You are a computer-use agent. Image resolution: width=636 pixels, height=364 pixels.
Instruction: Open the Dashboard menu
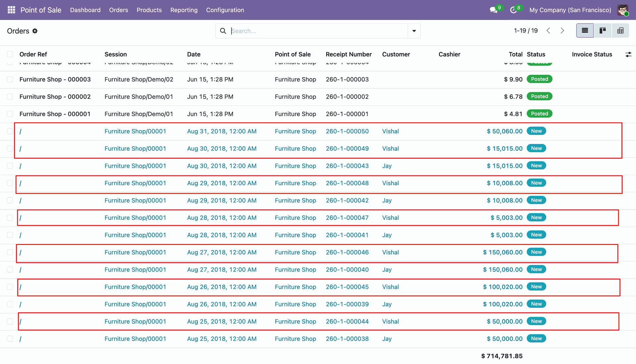click(x=85, y=10)
